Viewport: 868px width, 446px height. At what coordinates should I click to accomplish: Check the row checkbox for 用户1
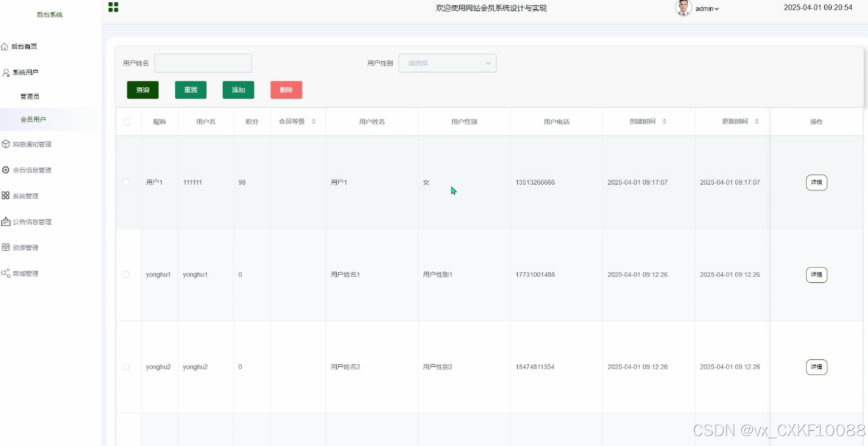point(127,182)
